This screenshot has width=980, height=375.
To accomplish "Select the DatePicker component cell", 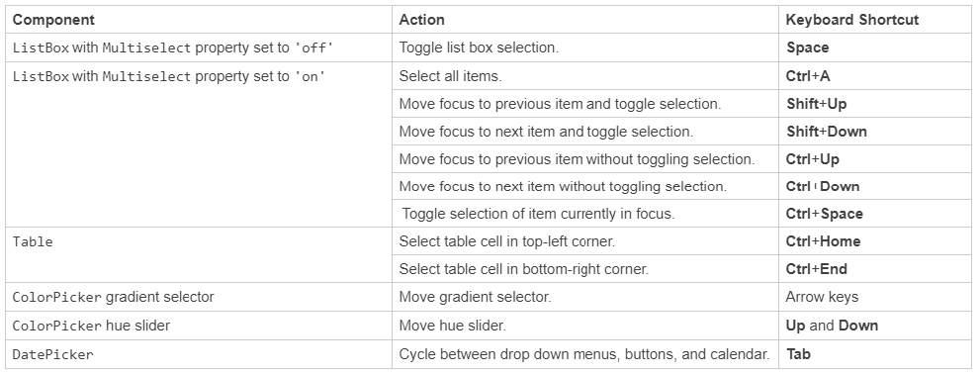I will point(199,354).
